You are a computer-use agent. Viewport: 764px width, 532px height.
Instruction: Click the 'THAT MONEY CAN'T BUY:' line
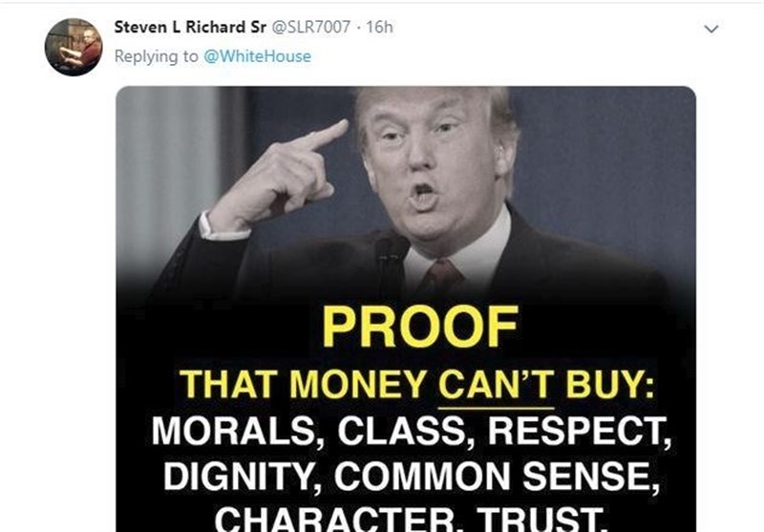coord(417,384)
